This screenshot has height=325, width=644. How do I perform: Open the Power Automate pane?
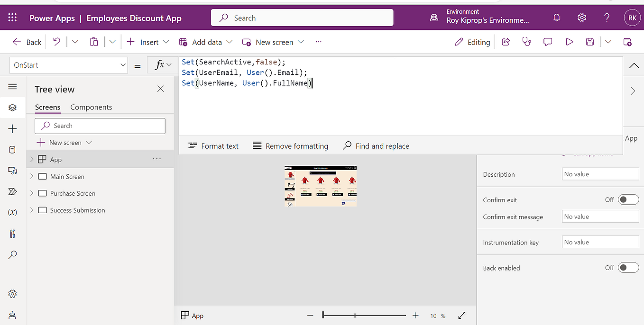point(12,191)
